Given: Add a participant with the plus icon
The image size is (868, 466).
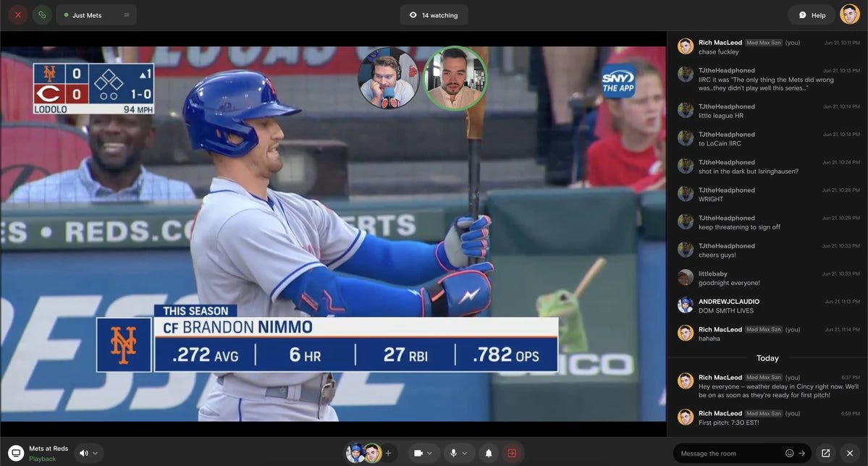Looking at the screenshot, I should 388,453.
